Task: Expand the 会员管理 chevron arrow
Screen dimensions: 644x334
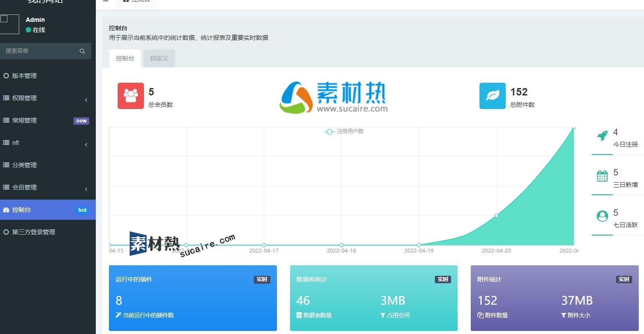Action: [86, 189]
